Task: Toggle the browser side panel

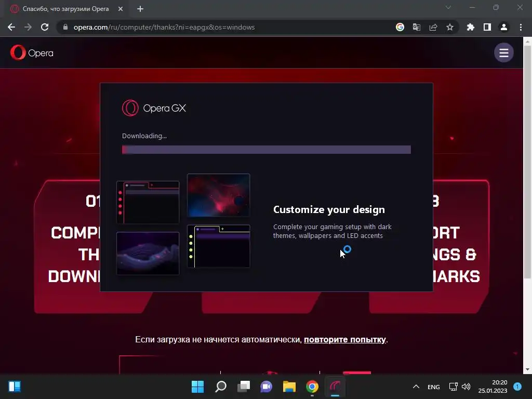Action: pyautogui.click(x=487, y=27)
